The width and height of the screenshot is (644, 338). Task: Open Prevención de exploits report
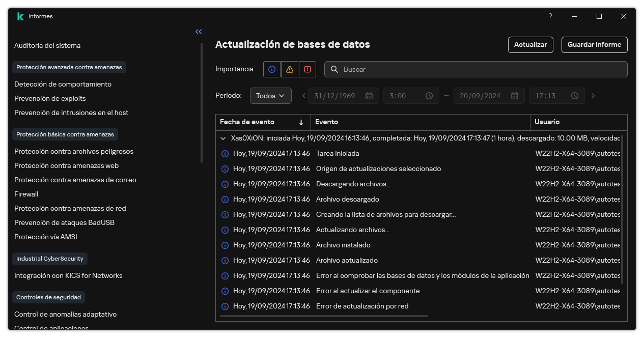point(49,98)
